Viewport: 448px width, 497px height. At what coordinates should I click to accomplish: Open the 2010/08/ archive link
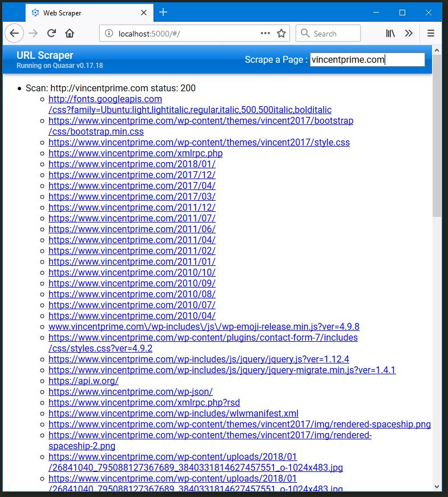[132, 294]
